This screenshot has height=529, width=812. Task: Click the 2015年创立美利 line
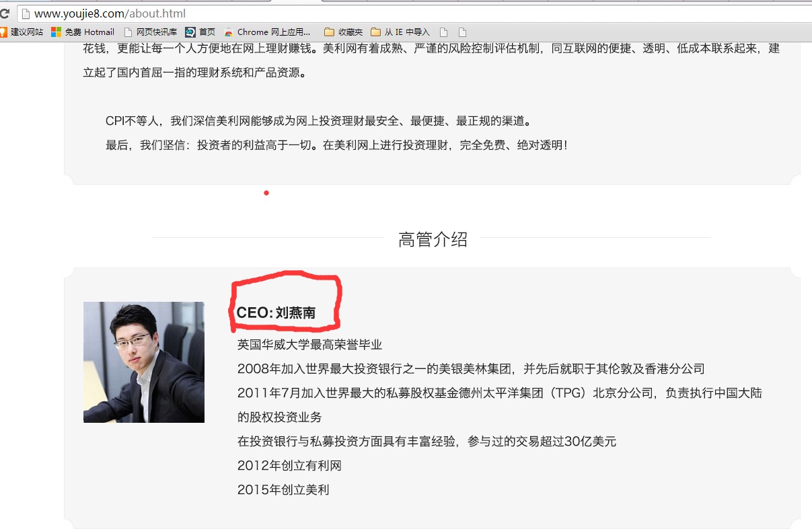click(x=283, y=489)
